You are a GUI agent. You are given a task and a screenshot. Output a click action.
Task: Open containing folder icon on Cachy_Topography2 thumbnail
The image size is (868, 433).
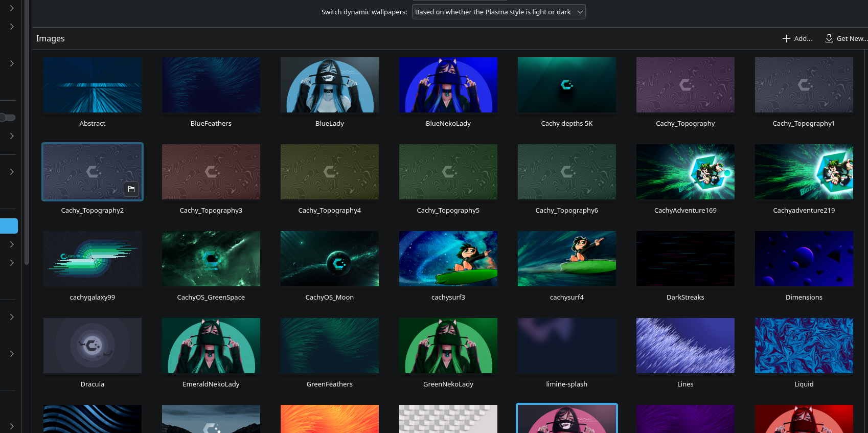coord(131,189)
